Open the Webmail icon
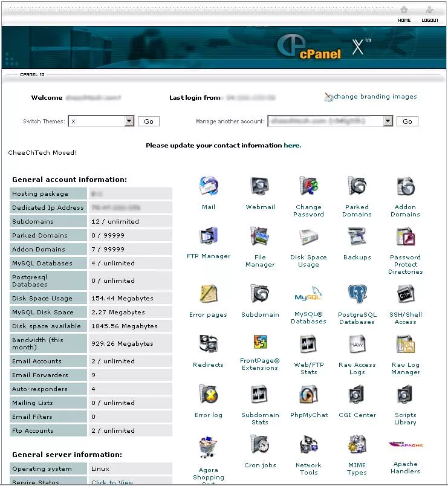 point(260,187)
